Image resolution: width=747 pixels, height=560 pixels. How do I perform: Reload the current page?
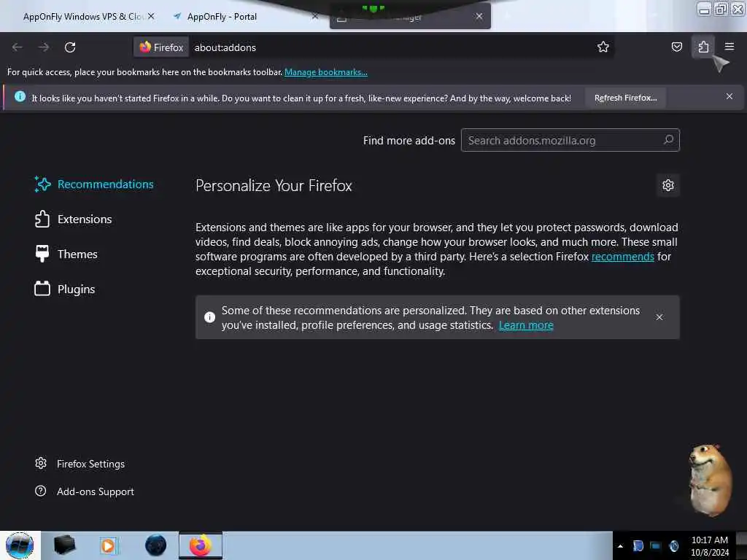tap(70, 47)
